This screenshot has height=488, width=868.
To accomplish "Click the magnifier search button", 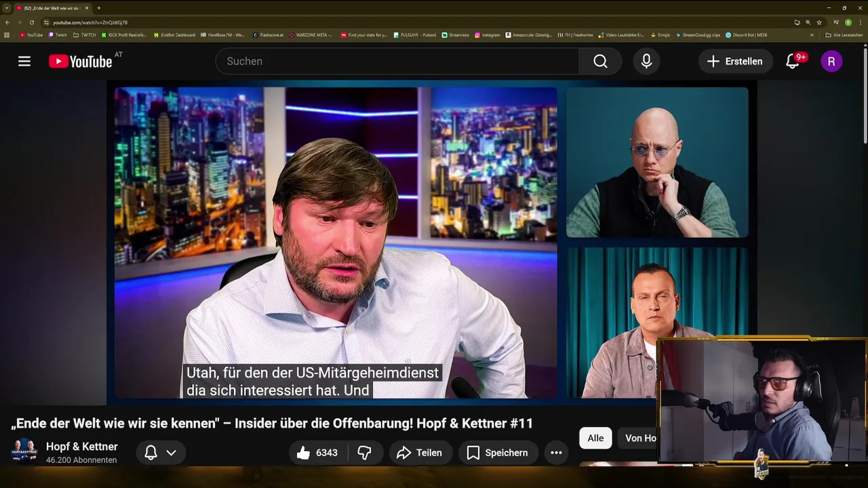I will (600, 61).
